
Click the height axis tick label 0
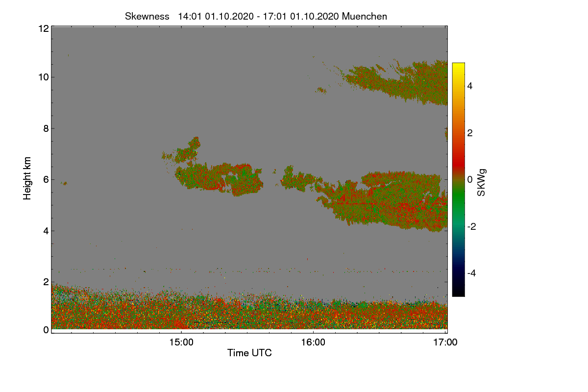coord(46,330)
